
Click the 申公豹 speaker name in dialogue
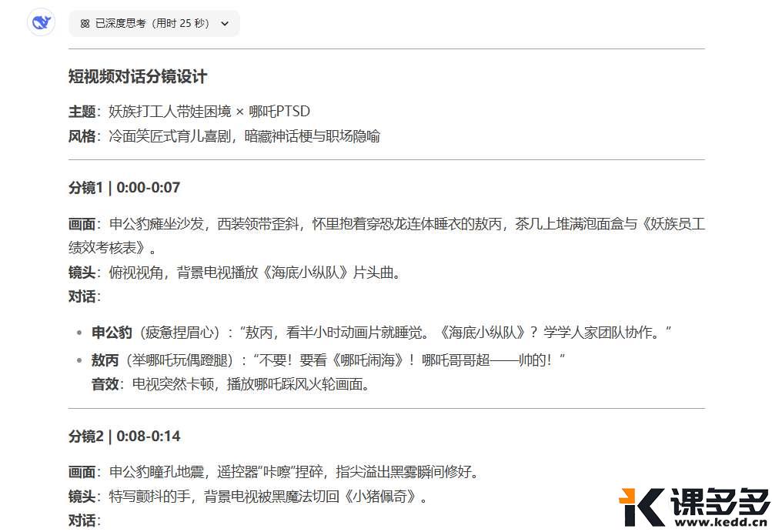112,333
